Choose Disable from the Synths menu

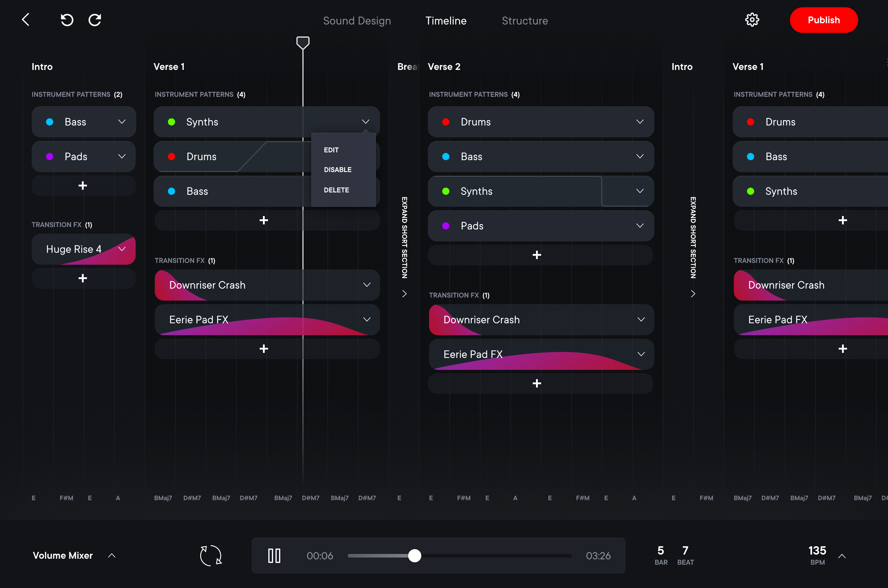[x=338, y=170]
